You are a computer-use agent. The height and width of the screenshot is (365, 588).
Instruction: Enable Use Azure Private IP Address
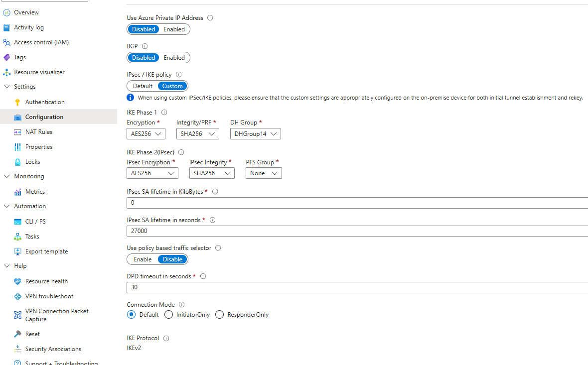tap(174, 29)
